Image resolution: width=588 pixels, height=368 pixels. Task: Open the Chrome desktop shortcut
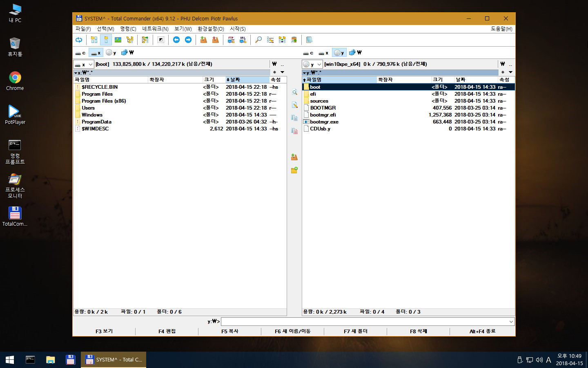coord(15,81)
